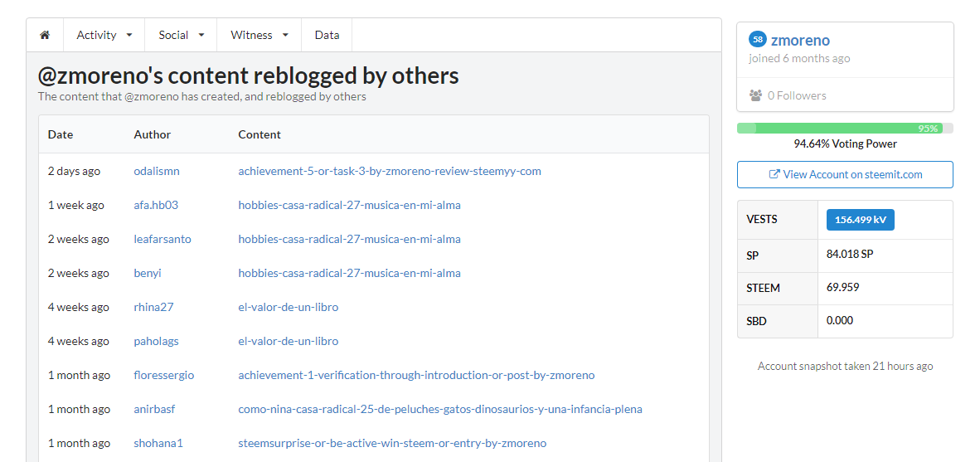This screenshot has width=980, height=462.
Task: Open hobbies-casa-radical post in afa.hb03 row
Action: pos(349,205)
